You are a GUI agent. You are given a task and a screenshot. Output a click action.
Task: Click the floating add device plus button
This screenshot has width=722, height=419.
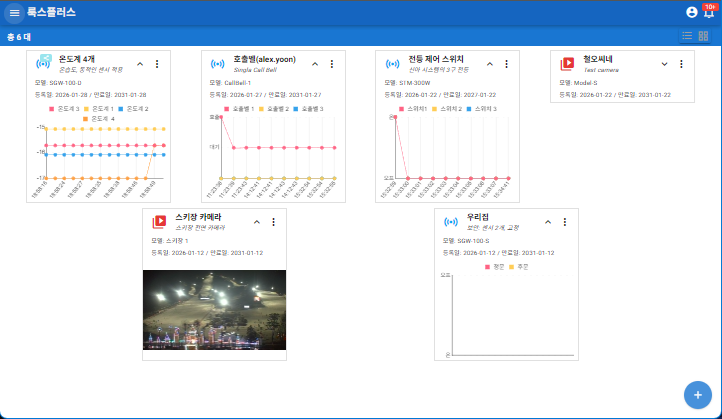pyautogui.click(x=697, y=394)
